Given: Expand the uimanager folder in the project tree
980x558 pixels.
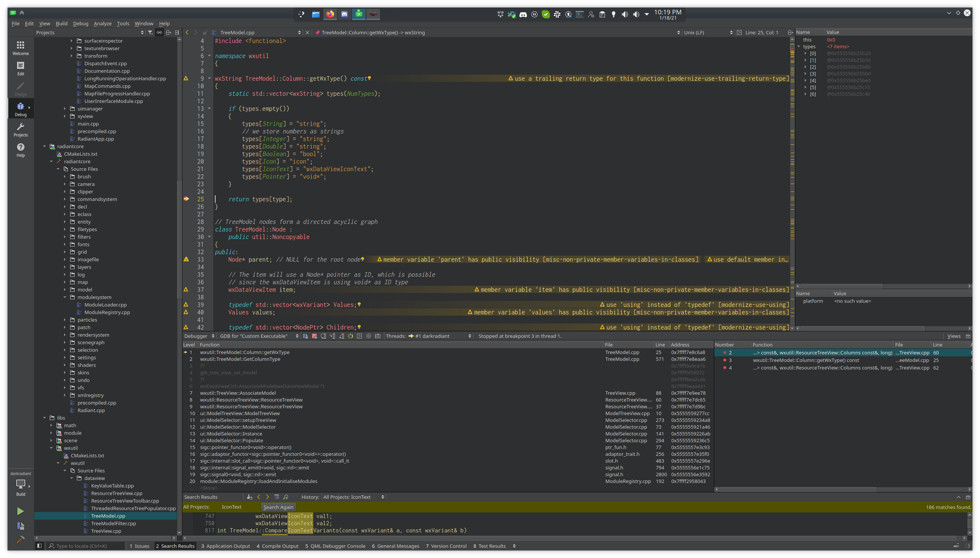Looking at the screenshot, I should 65,109.
